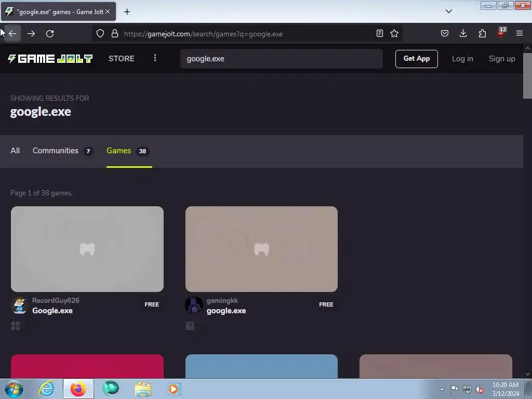The height and width of the screenshot is (399, 532).
Task: Open the STORE section
Action: [122, 59]
